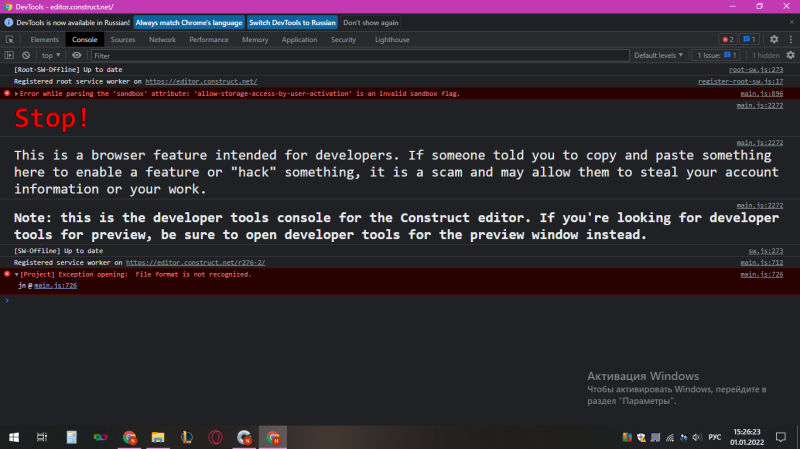The width and height of the screenshot is (800, 449).
Task: Click the '[SW-Offline] Up to date' message
Action: tap(58, 251)
